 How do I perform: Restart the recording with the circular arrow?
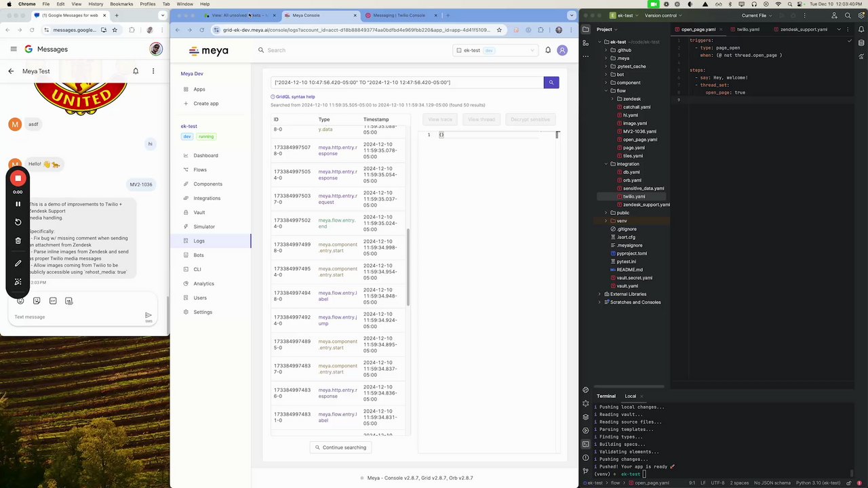(x=18, y=222)
